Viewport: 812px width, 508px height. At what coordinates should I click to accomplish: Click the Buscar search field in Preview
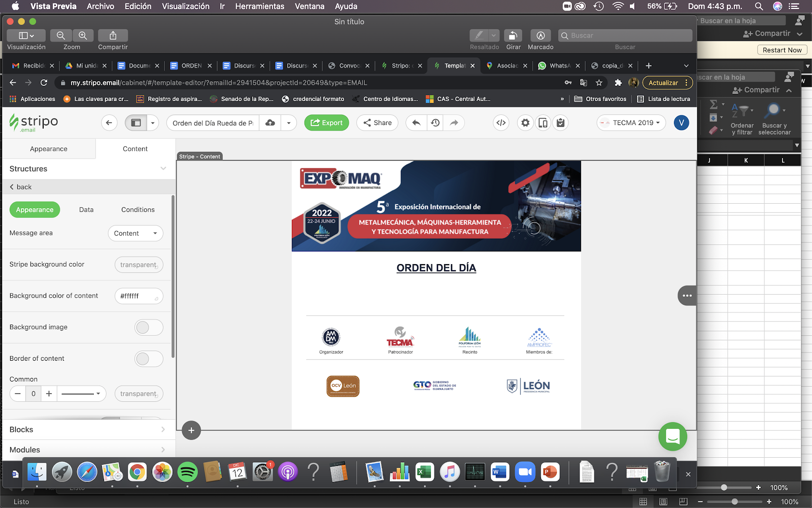pos(625,35)
